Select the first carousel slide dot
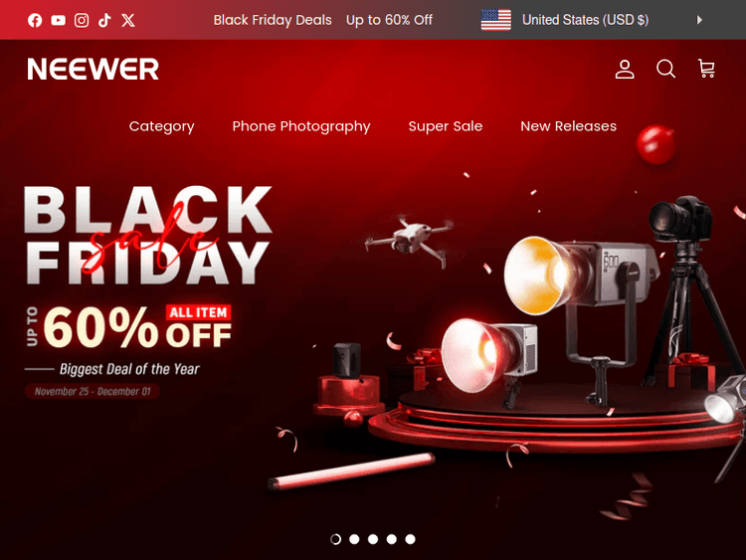The height and width of the screenshot is (560, 746). pos(335,539)
